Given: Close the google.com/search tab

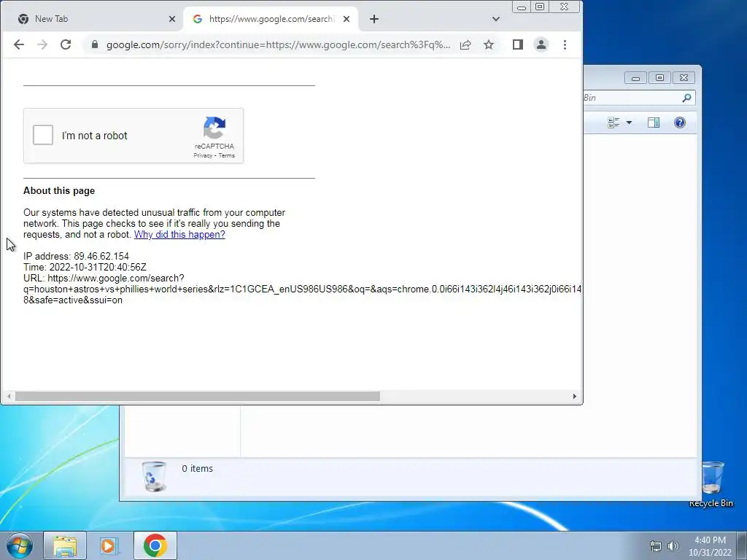Looking at the screenshot, I should click(347, 19).
